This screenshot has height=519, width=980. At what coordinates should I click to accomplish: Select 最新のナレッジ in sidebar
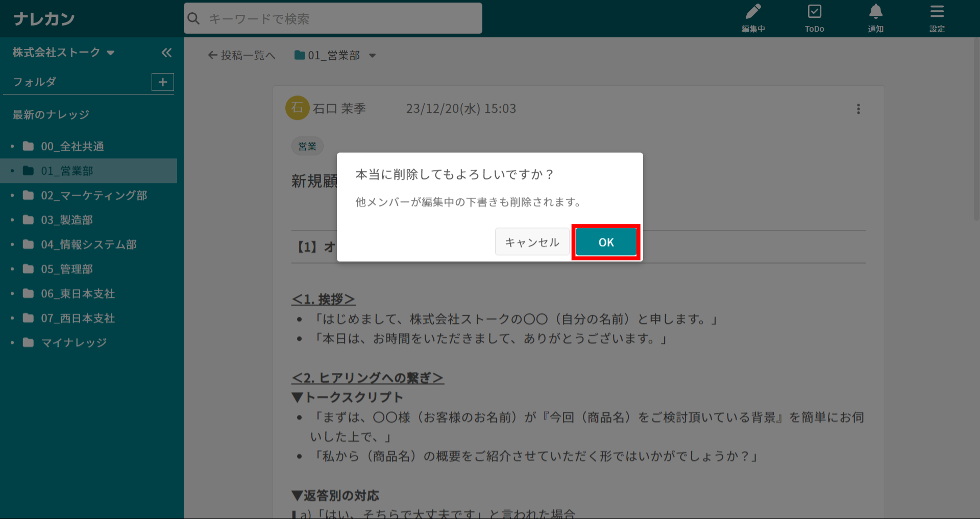51,115
